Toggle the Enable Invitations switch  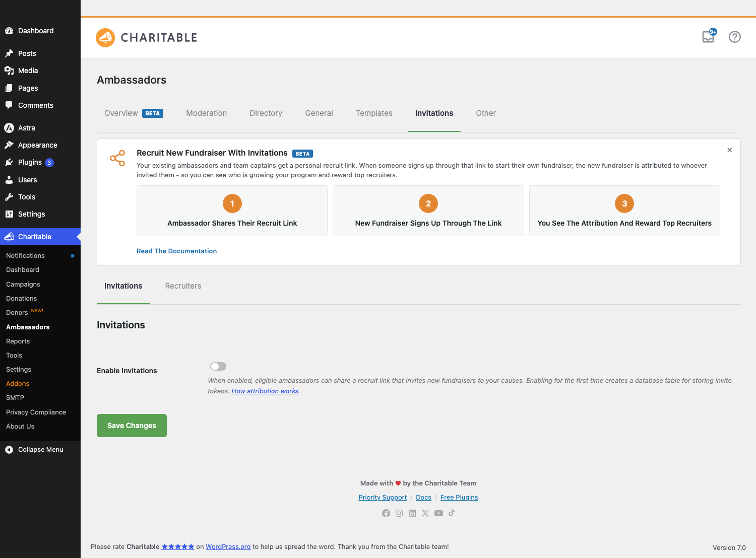[218, 366]
